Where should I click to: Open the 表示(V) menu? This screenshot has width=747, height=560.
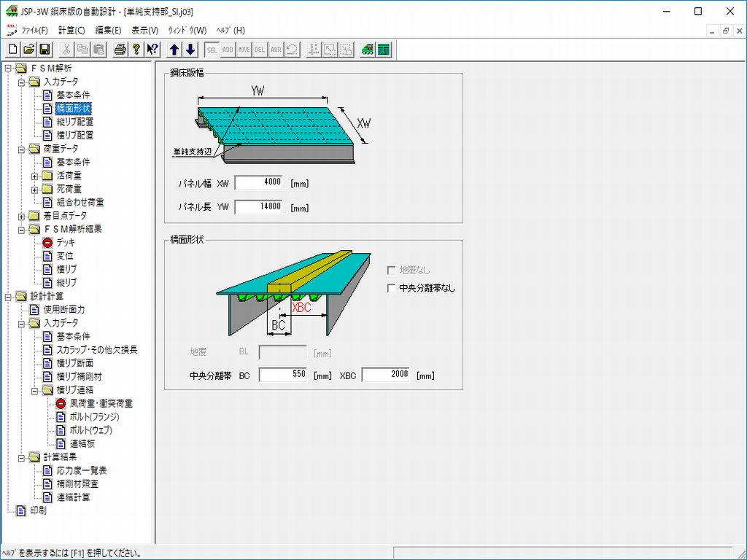(x=144, y=31)
